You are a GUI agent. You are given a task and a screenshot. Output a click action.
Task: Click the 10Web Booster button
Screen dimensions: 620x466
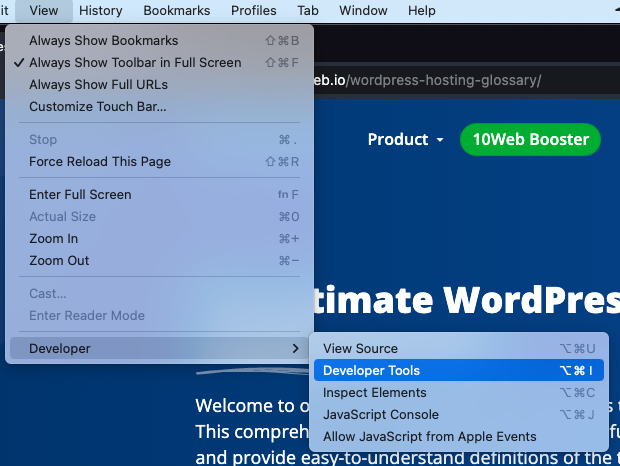tap(530, 140)
